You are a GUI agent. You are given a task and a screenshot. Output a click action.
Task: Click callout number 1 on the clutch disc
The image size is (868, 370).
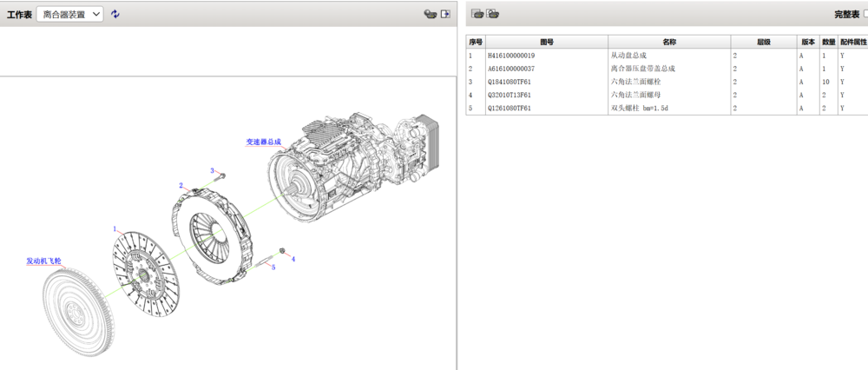[x=115, y=228]
